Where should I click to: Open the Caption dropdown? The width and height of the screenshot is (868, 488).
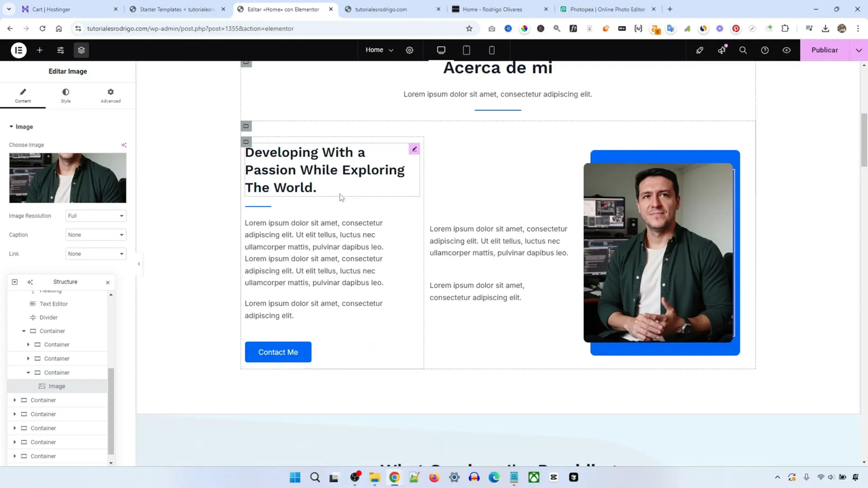pyautogui.click(x=95, y=234)
